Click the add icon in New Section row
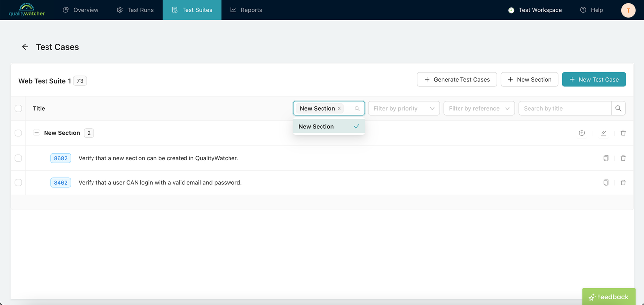Screen dimensions: 644x305 582,133
